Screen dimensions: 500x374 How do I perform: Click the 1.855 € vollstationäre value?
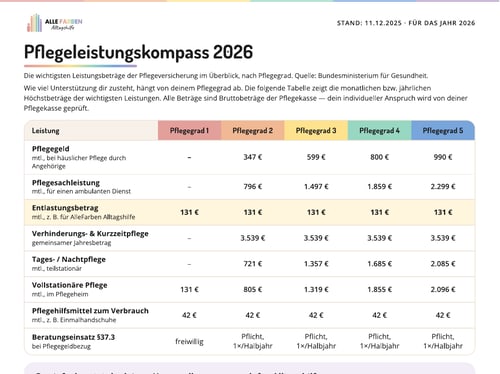(379, 289)
